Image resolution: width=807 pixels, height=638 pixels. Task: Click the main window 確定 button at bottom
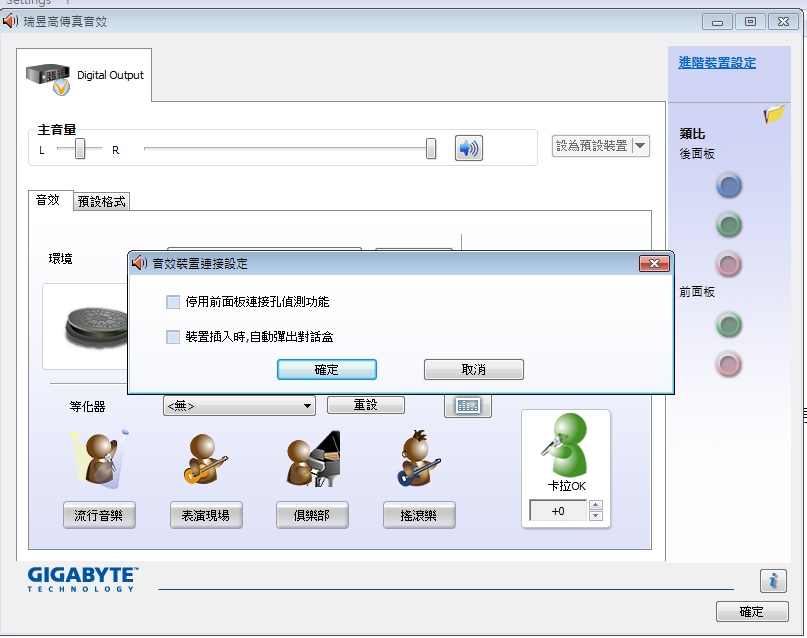[752, 611]
